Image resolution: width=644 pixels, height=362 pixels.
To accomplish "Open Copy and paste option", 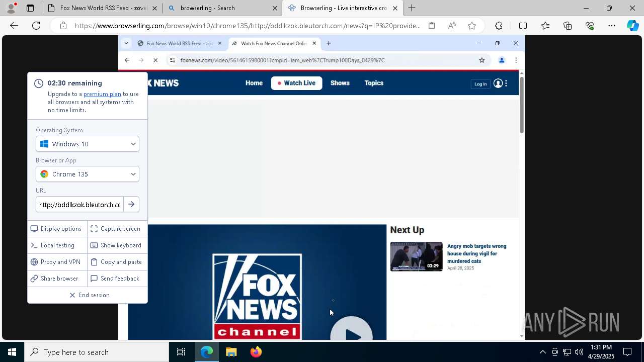I will 116,262.
